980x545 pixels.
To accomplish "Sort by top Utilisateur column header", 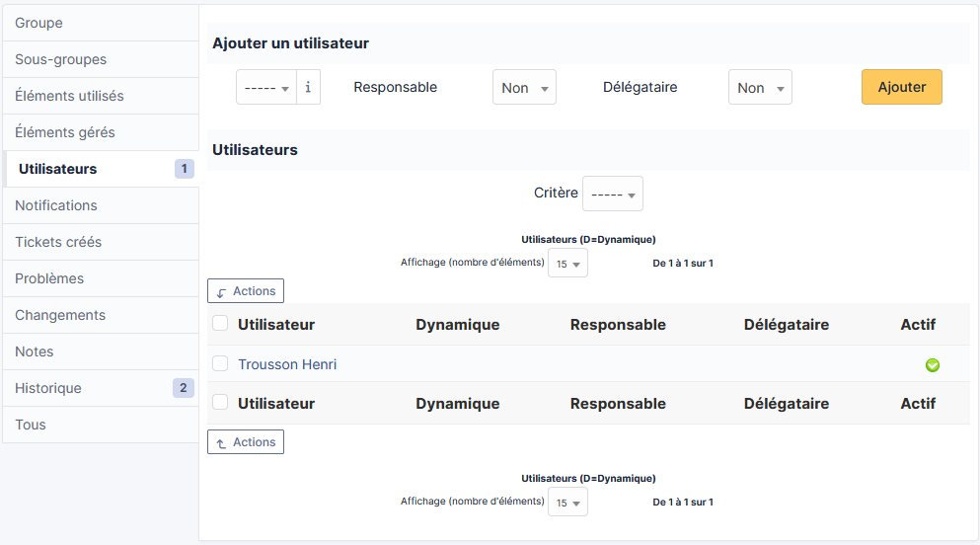I will (276, 325).
